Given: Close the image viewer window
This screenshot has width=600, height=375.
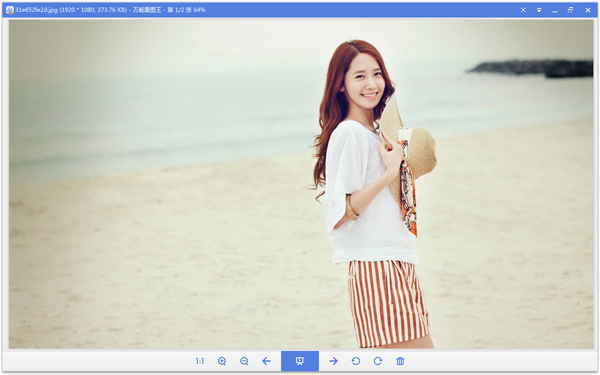Looking at the screenshot, I should click(588, 10).
